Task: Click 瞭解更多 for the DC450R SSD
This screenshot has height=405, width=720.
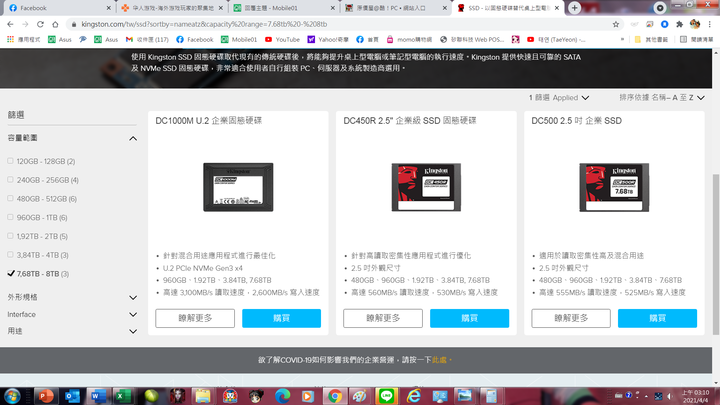Action: (383, 318)
